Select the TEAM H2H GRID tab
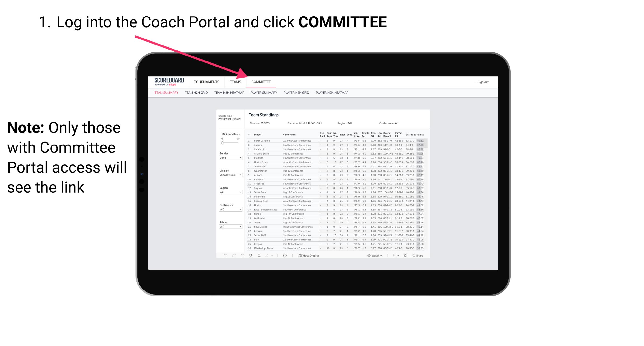 click(197, 93)
